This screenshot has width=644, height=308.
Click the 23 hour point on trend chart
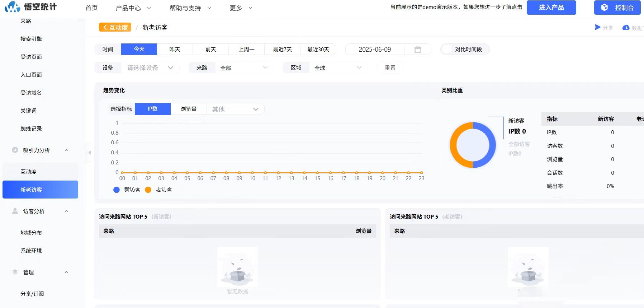tap(421, 173)
